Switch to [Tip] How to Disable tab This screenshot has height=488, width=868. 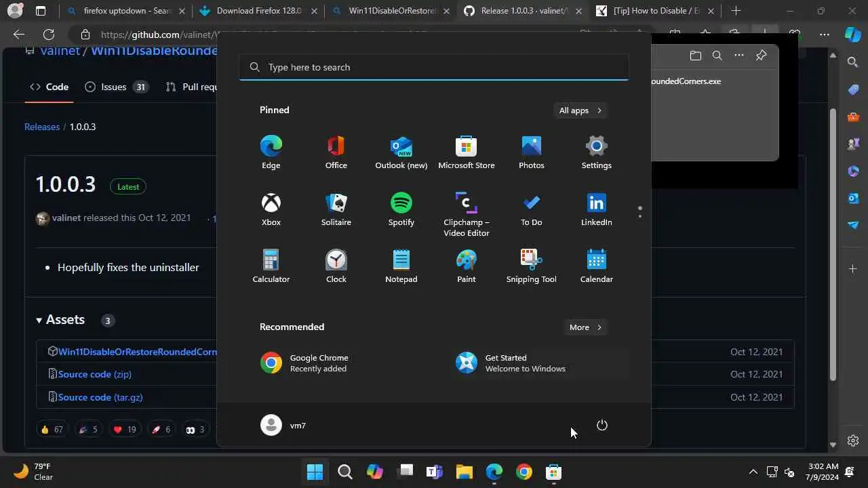[x=656, y=11]
